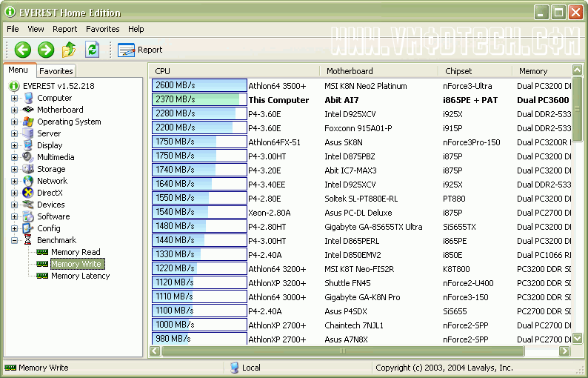Open the Help menu
This screenshot has width=588, height=378.
click(x=136, y=29)
